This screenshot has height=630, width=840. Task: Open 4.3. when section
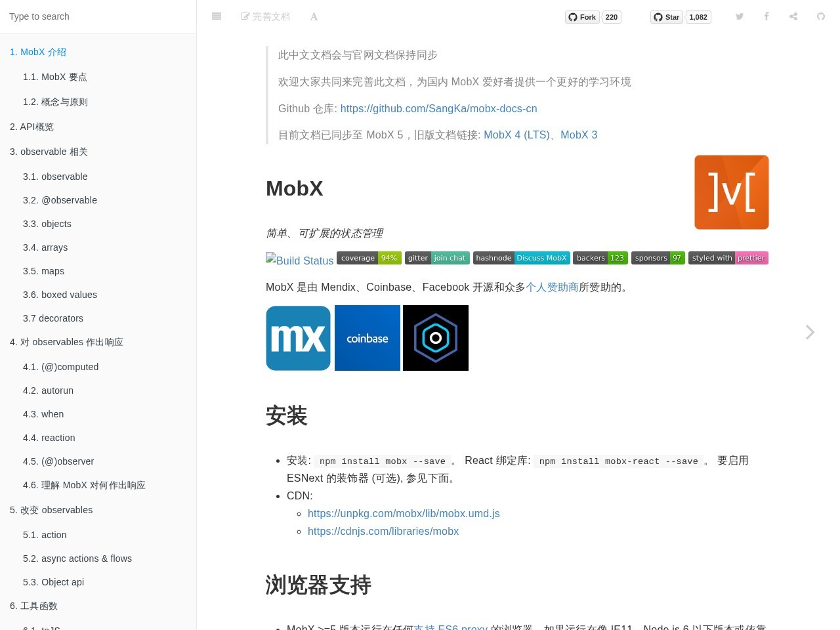click(98, 414)
